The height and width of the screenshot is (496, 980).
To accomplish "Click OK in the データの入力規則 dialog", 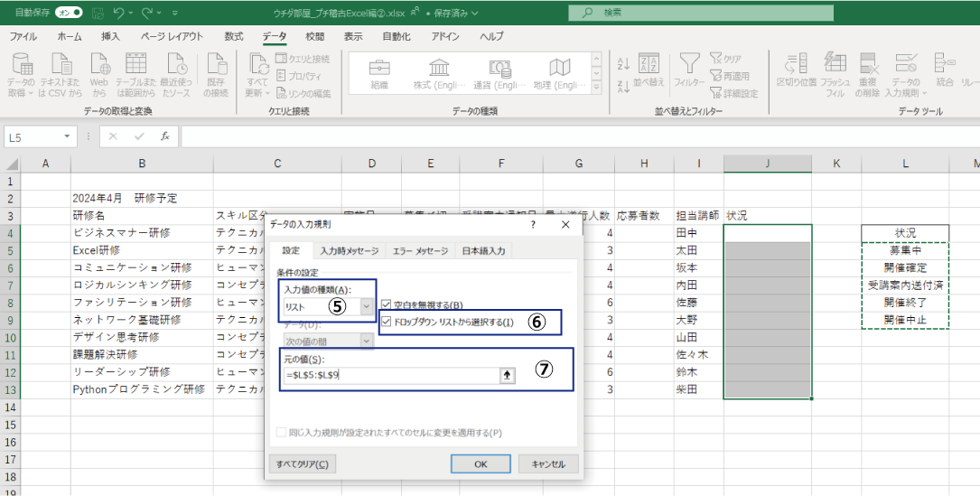I will [x=481, y=463].
